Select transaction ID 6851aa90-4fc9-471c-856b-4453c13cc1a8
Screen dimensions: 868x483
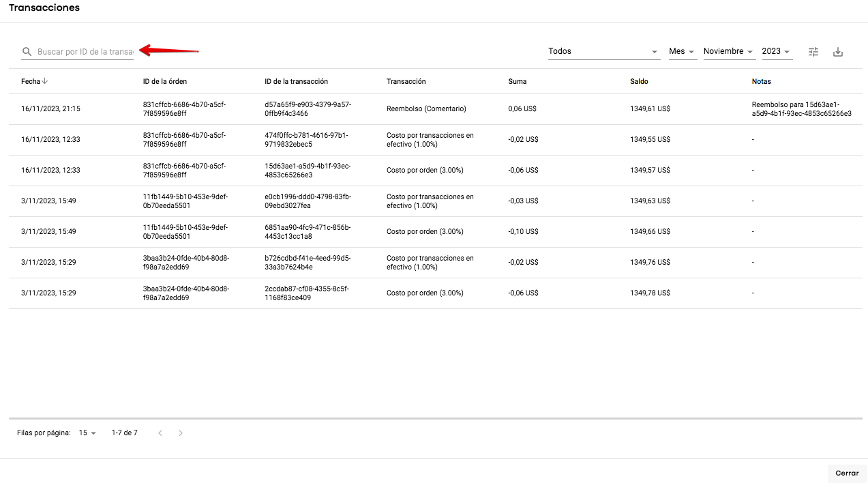(x=308, y=232)
